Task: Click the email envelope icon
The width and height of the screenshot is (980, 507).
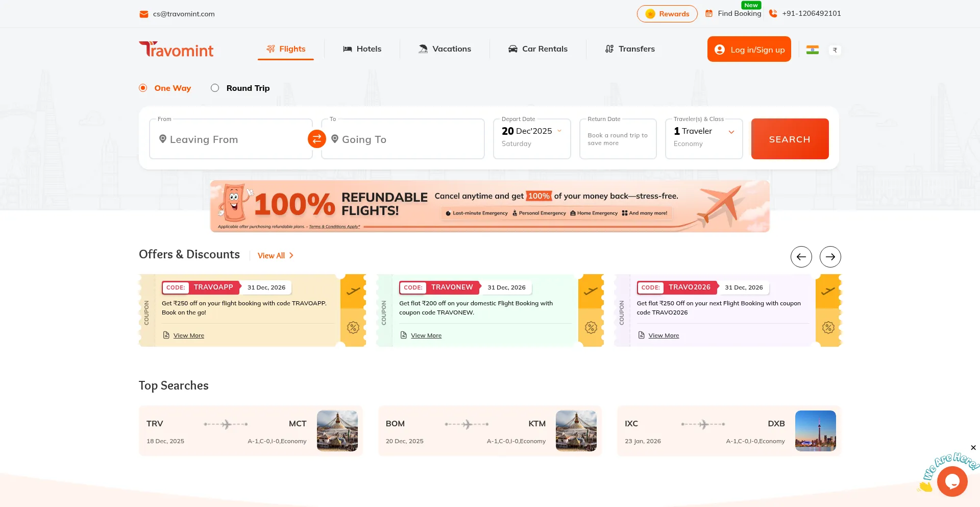Action: tap(143, 14)
